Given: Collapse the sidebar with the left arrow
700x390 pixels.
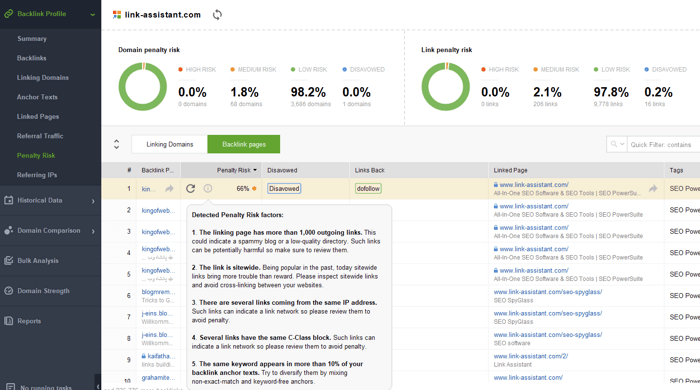Looking at the screenshot, I should [x=98, y=386].
